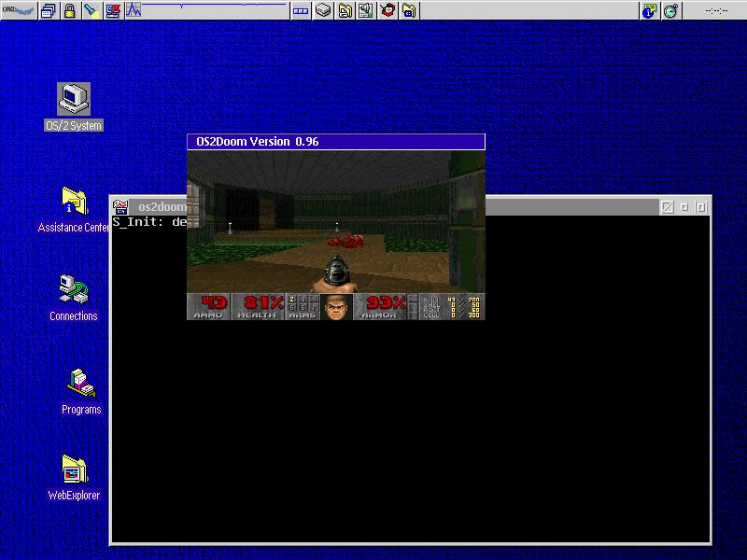
Task: Select the OS/2 System desktop icon
Action: pos(74,99)
